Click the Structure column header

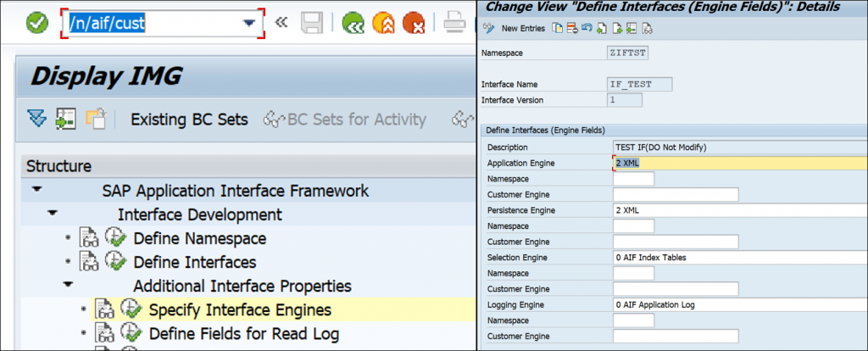point(248,165)
